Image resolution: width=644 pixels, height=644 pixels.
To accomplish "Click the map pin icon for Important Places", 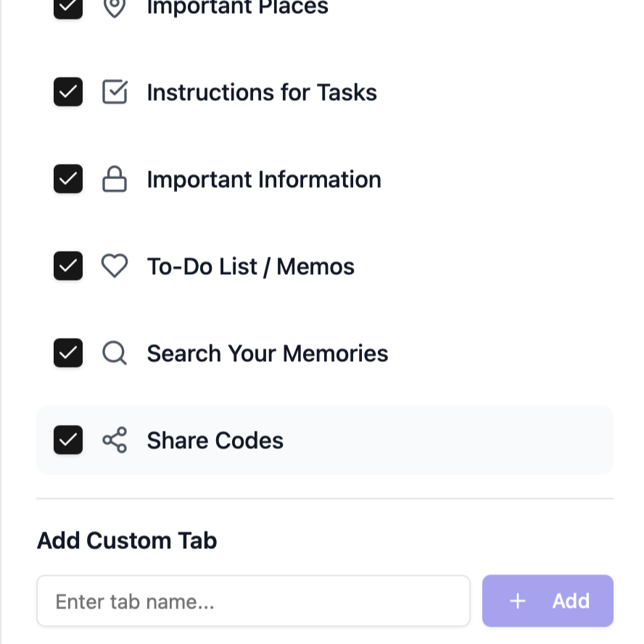I will pos(115,7).
